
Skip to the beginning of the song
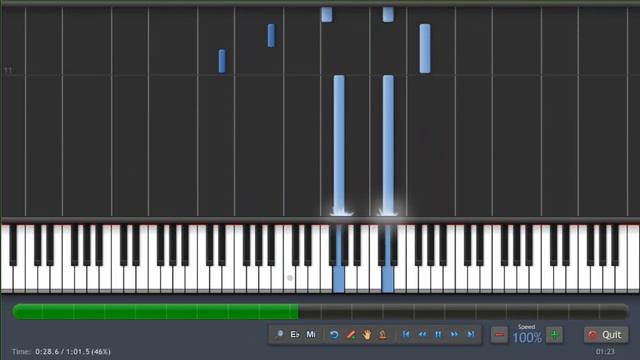click(406, 334)
